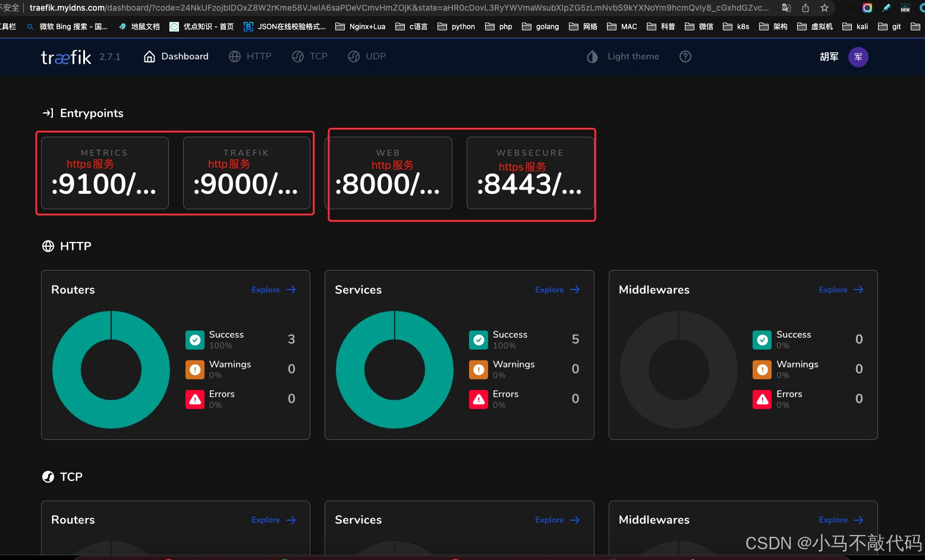Click HTTP Middlewares Errors icon
This screenshot has height=560, width=925.
click(x=762, y=399)
